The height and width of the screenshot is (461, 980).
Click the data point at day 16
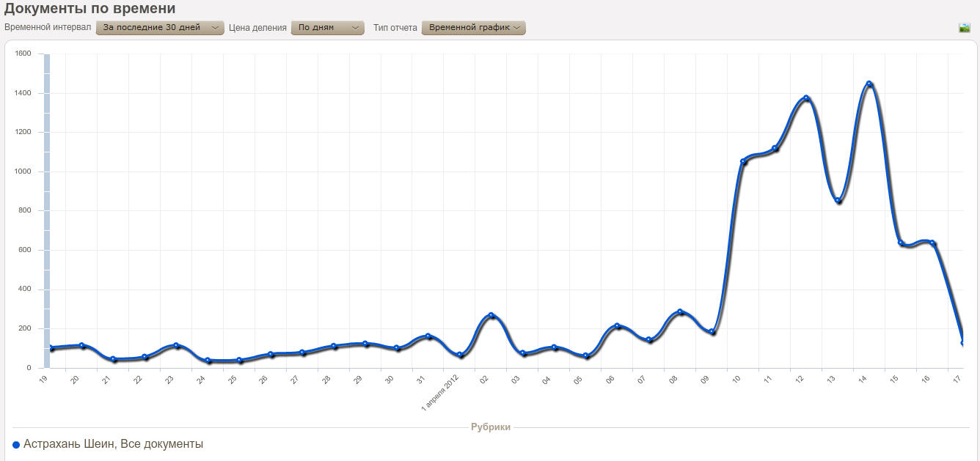(932, 243)
